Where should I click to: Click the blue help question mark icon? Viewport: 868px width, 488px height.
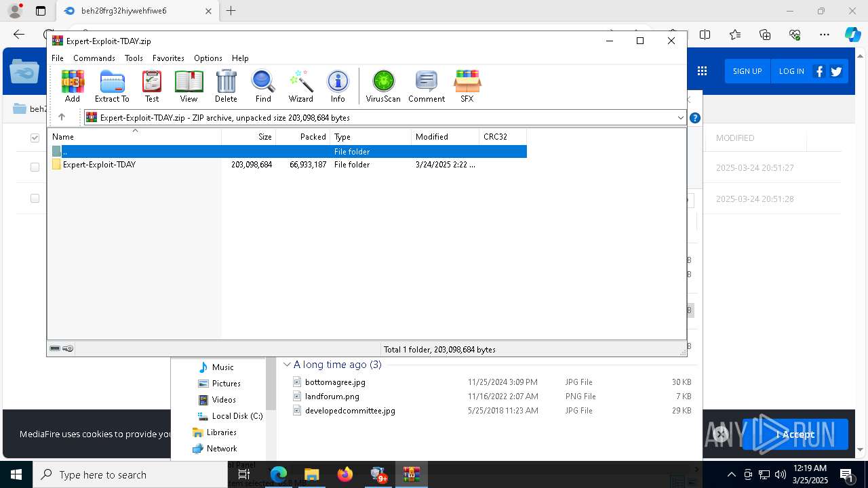coord(694,118)
